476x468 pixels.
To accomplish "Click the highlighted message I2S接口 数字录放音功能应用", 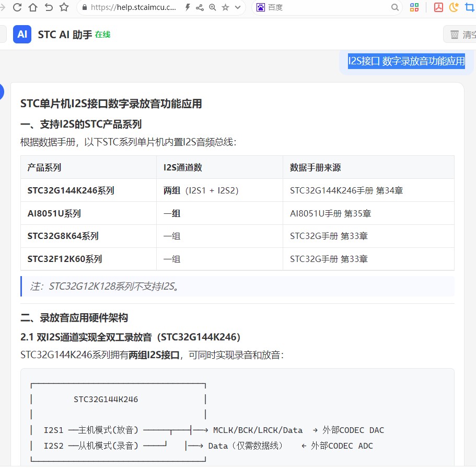I will [406, 61].
